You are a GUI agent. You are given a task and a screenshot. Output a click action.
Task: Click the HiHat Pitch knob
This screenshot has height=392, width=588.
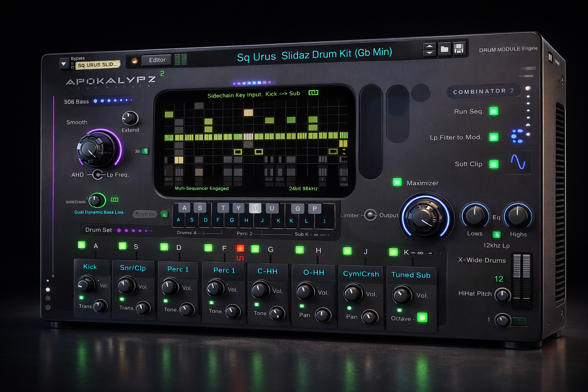pos(502,295)
